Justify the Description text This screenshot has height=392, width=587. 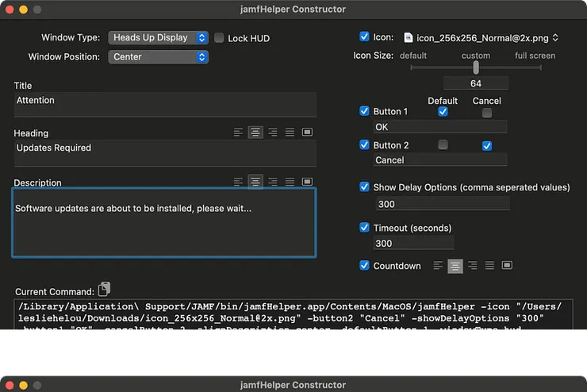pos(290,182)
